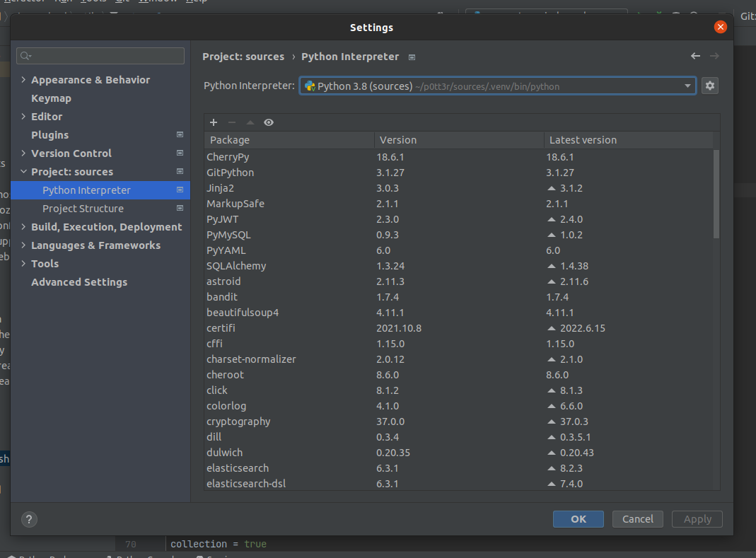
Task: Click upgrade arrow next to PyJWT 2.4.0
Action: 552,219
